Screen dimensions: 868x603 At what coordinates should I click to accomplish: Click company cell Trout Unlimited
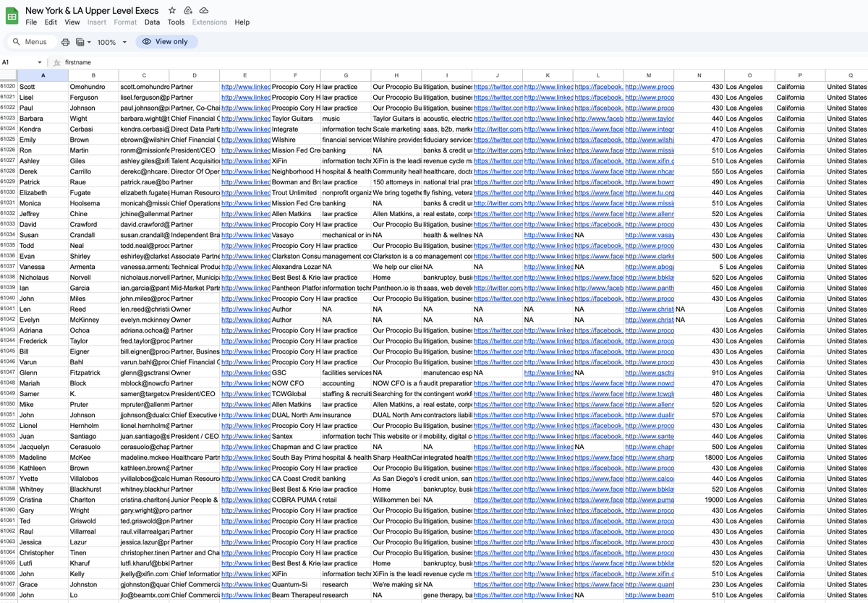[296, 193]
